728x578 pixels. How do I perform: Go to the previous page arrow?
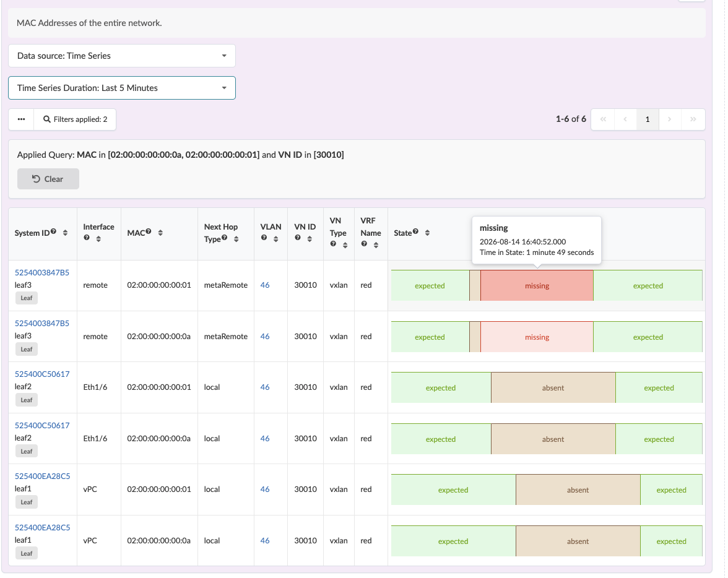pos(625,119)
